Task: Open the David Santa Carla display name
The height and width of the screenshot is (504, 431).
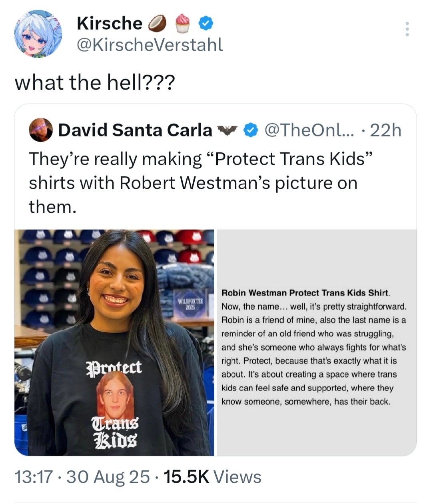Action: [135, 130]
